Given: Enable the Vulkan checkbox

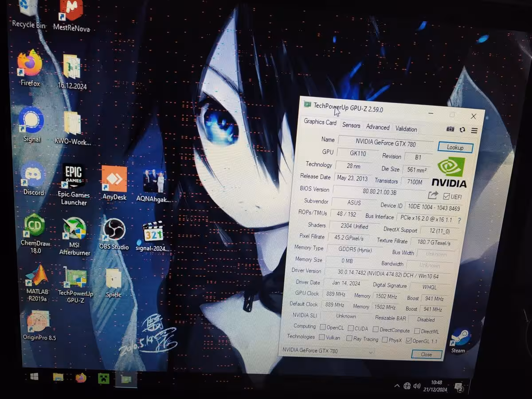Looking at the screenshot, I should click(322, 337).
